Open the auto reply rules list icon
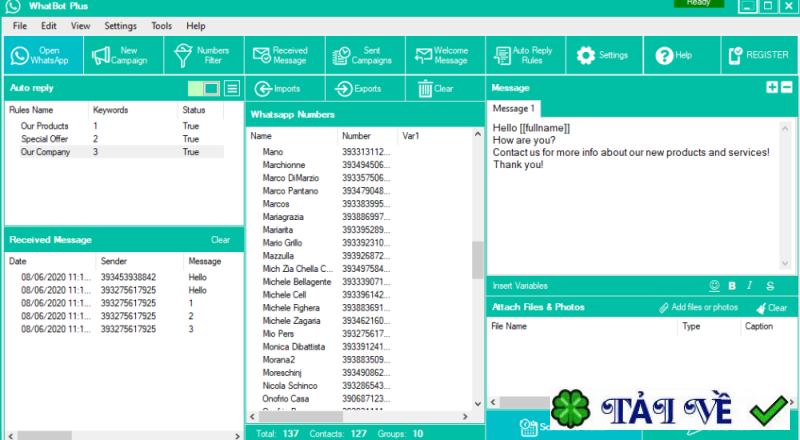Viewport: 800px width, 440px height. point(232,88)
